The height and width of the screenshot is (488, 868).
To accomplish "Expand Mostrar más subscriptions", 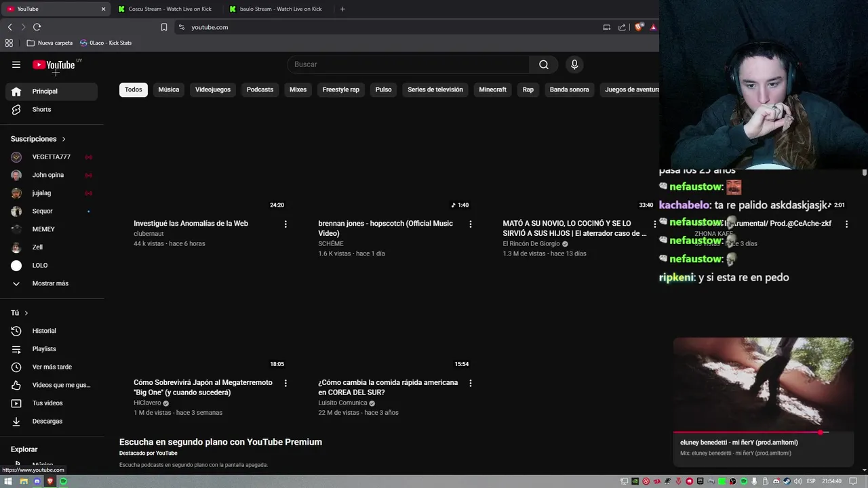I will coord(52,283).
